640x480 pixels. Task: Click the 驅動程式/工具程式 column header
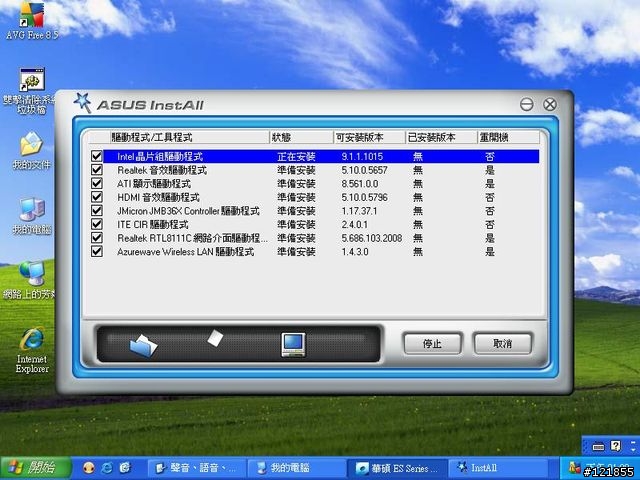[190, 137]
